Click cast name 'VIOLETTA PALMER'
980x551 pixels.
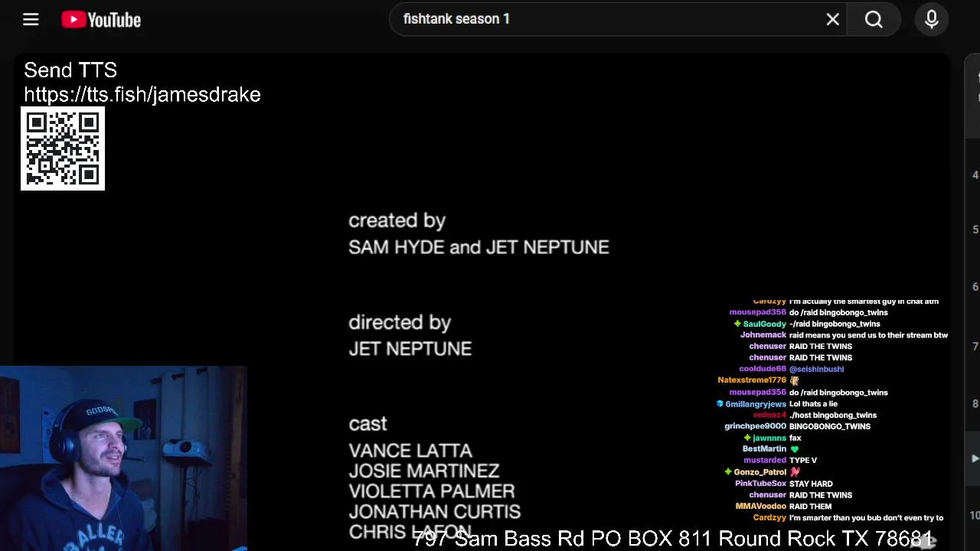click(432, 491)
